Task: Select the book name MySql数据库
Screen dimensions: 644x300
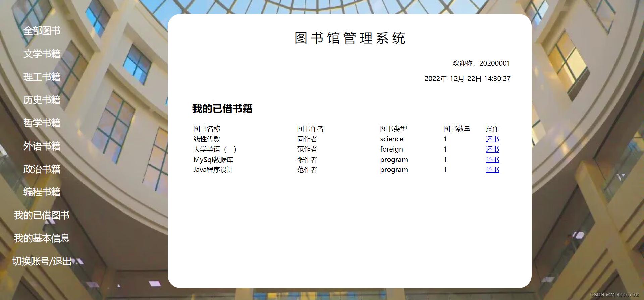Action: coord(213,160)
